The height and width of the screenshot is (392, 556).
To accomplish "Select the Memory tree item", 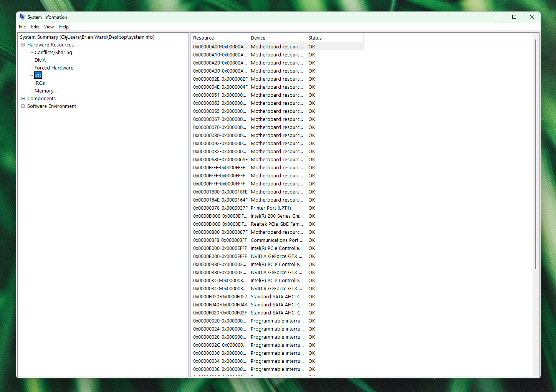I will pos(44,91).
